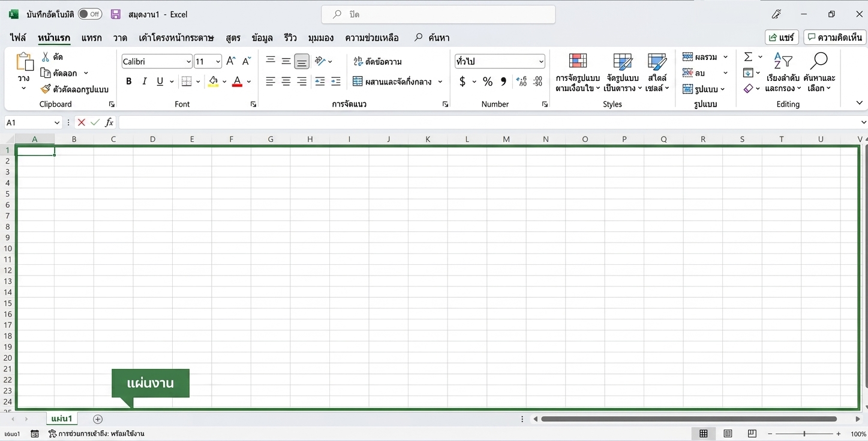This screenshot has width=868, height=441.
Task: Add a new sheet with plus icon
Action: click(x=98, y=419)
